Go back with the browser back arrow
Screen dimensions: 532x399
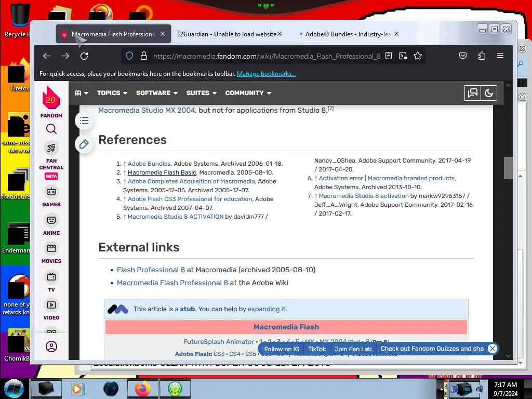(46, 56)
